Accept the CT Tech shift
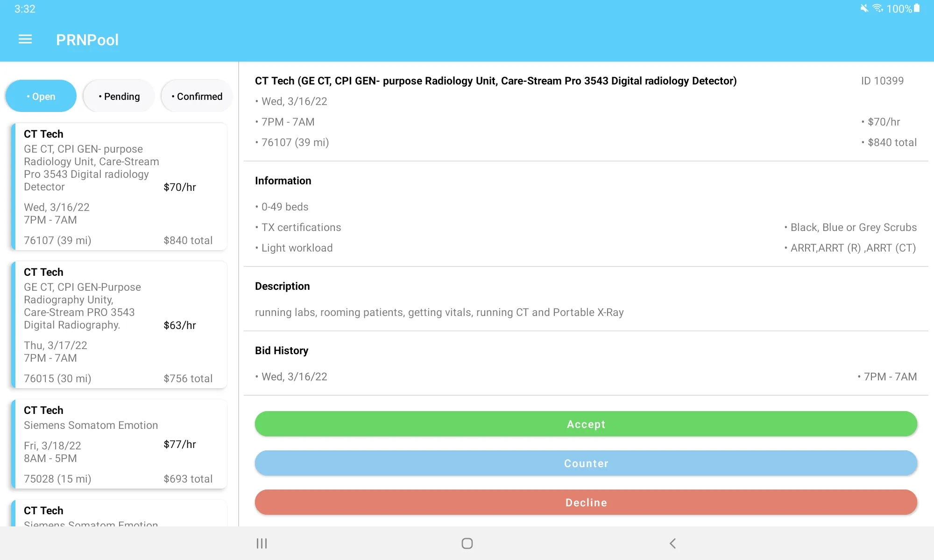Image resolution: width=934 pixels, height=560 pixels. click(586, 424)
